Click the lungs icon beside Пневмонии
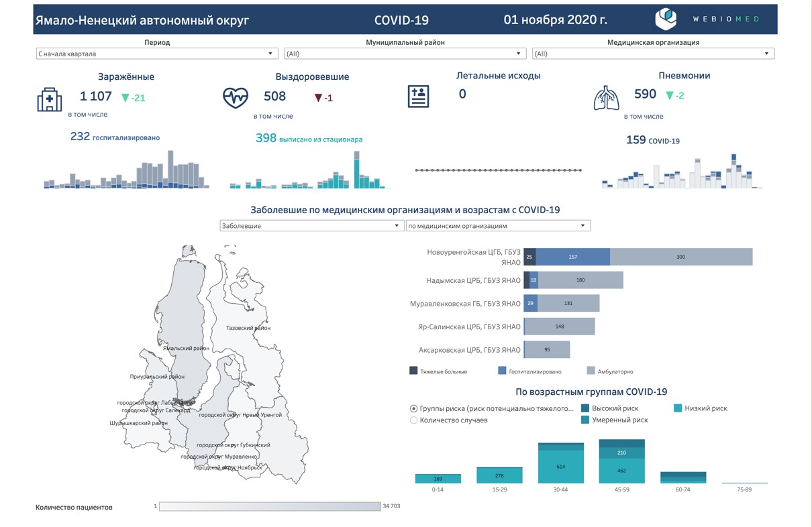 607,98
